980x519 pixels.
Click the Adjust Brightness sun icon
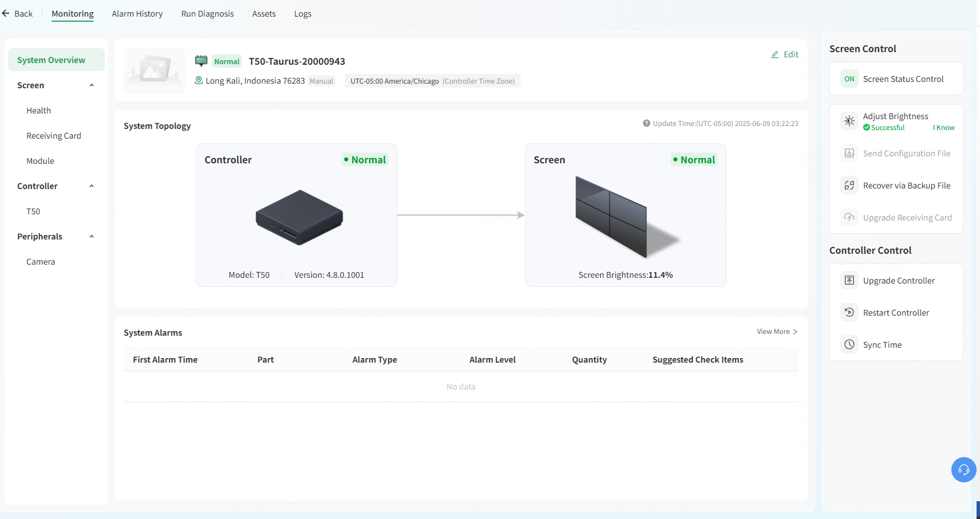849,121
